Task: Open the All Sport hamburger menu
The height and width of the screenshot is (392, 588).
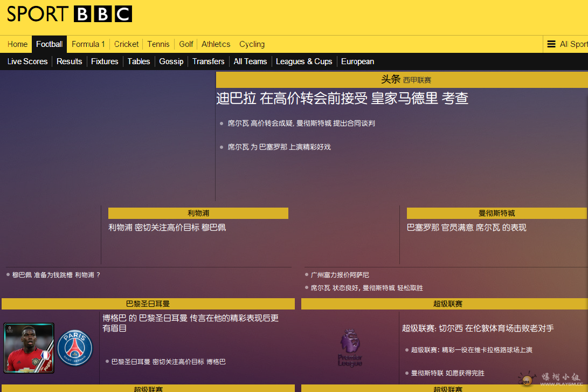Action: point(566,44)
